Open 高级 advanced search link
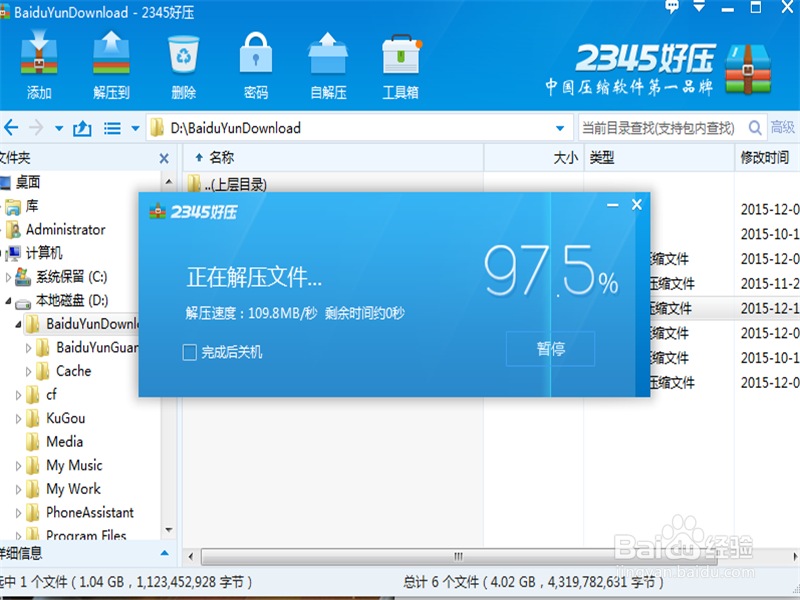The width and height of the screenshot is (800, 600). click(783, 127)
